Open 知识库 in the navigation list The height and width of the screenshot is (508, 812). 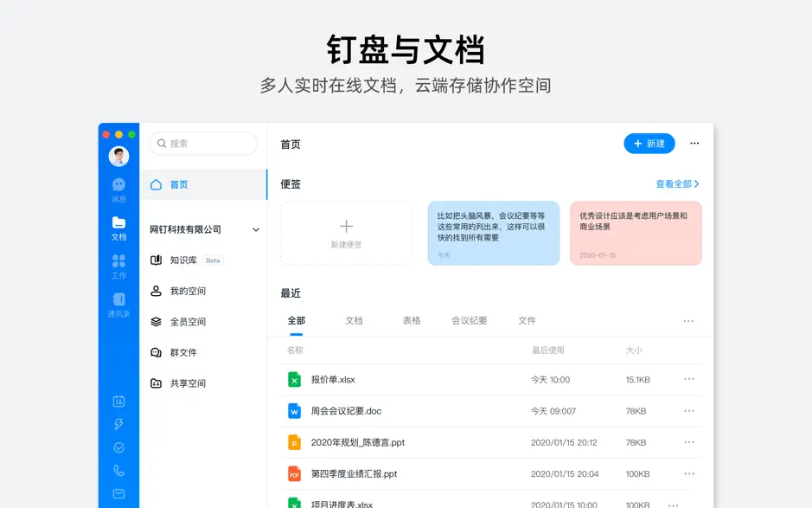click(x=183, y=260)
